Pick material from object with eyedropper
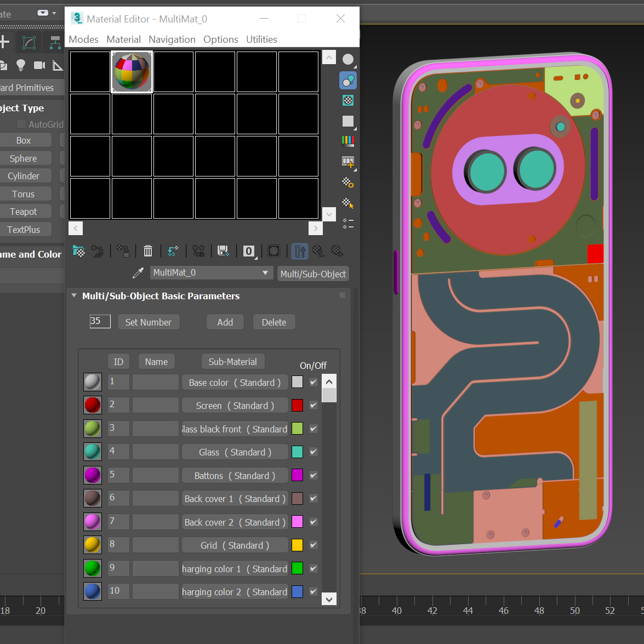 click(x=138, y=273)
